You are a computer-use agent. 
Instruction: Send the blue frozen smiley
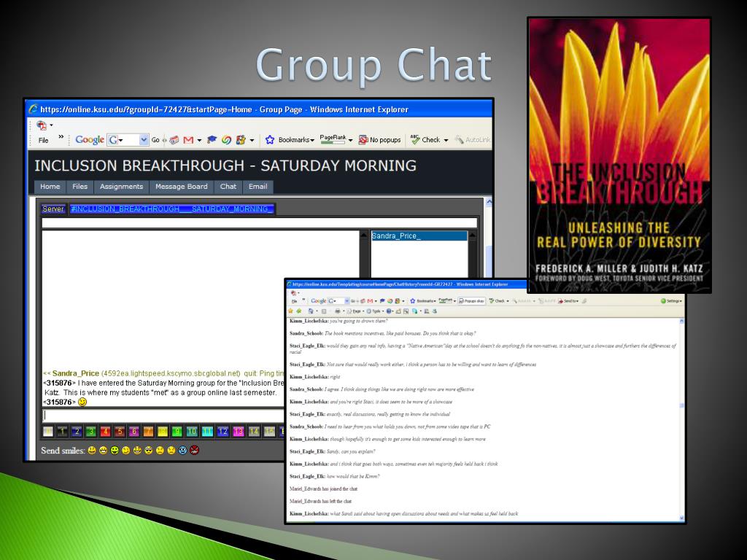tap(182, 450)
